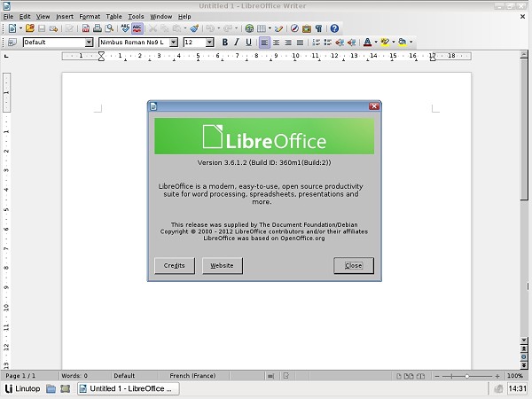Click the Copy icon in toolbar
The width and height of the screenshot is (532, 399).
coord(165,28)
